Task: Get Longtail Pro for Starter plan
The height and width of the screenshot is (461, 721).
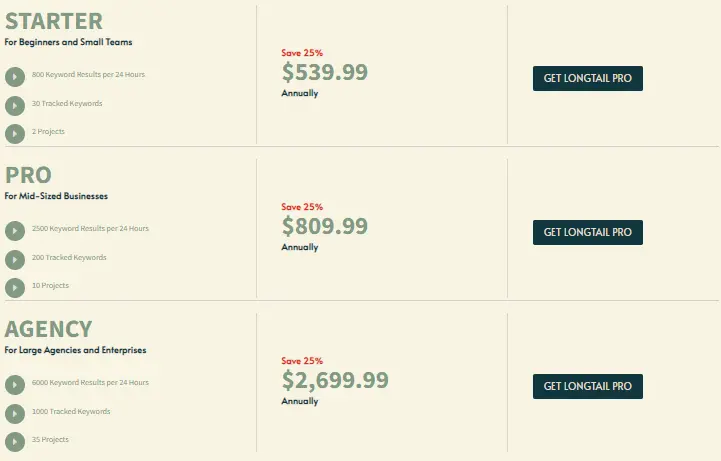Action: (x=588, y=78)
